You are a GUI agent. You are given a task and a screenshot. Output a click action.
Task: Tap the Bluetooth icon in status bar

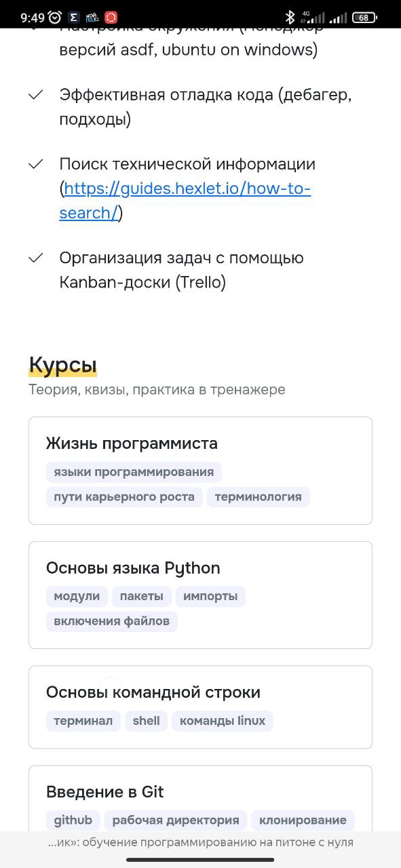click(x=290, y=18)
